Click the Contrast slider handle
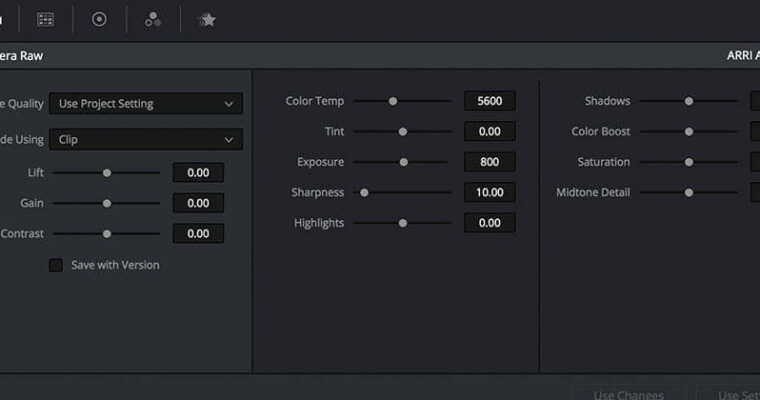The image size is (760, 400). tap(107, 234)
